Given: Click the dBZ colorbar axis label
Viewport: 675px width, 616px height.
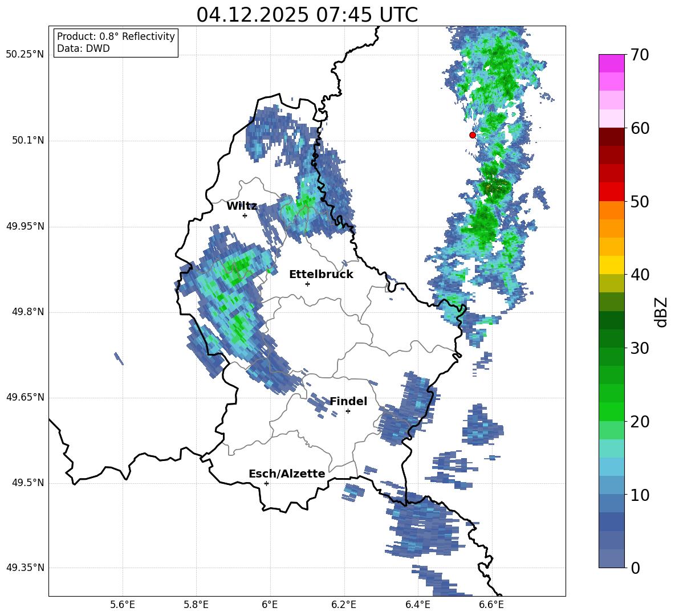Looking at the screenshot, I should (x=662, y=312).
